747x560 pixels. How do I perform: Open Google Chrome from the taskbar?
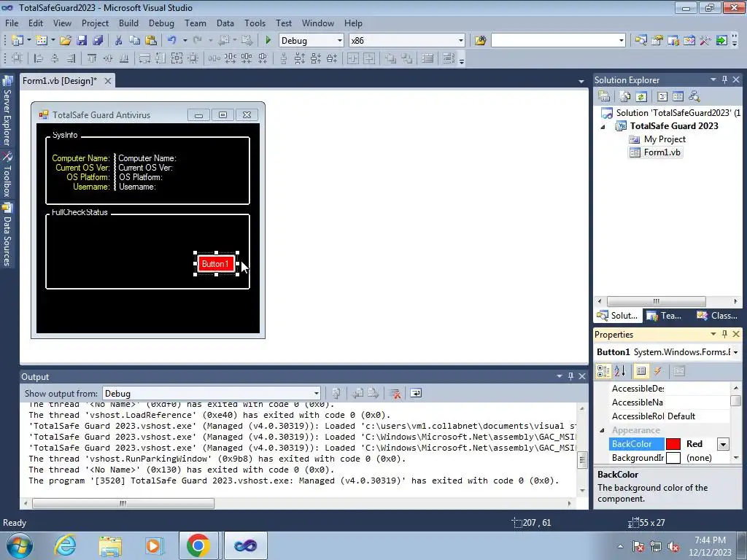[x=198, y=545]
